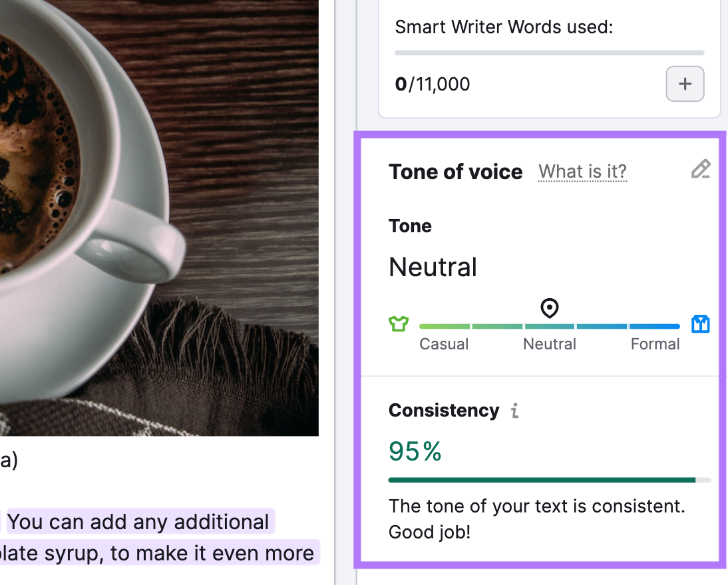Select the green casual t-shirt icon
This screenshot has width=728, height=585.
pyautogui.click(x=398, y=323)
